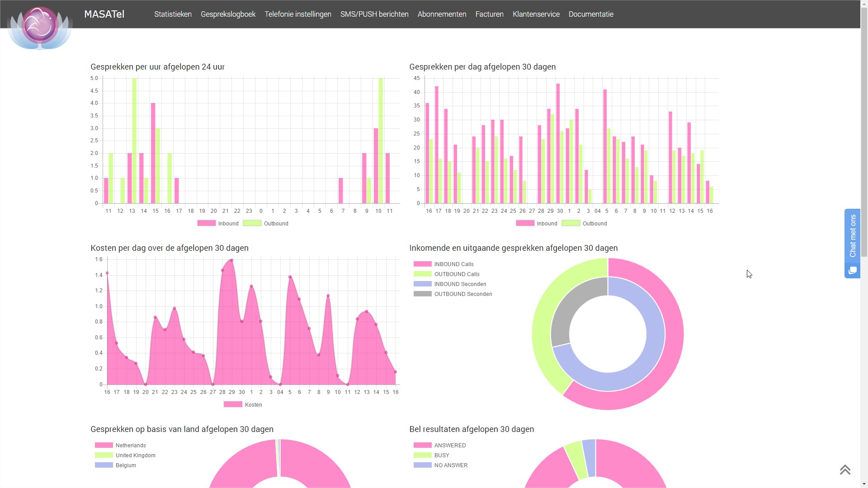The height and width of the screenshot is (488, 868).
Task: Toggle Inbound legend in 30-day chart
Action: tap(537, 223)
